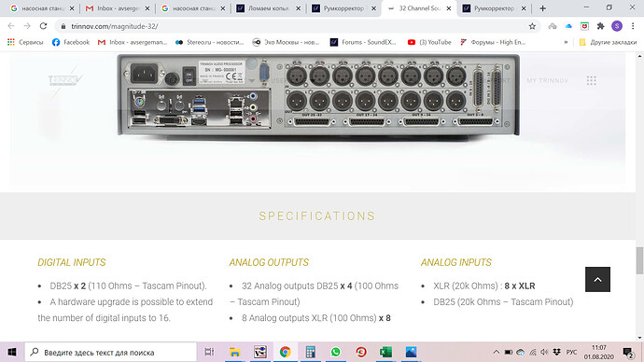Click the volume tray icon
Viewport: 644px width, 362px height.
pos(545,352)
